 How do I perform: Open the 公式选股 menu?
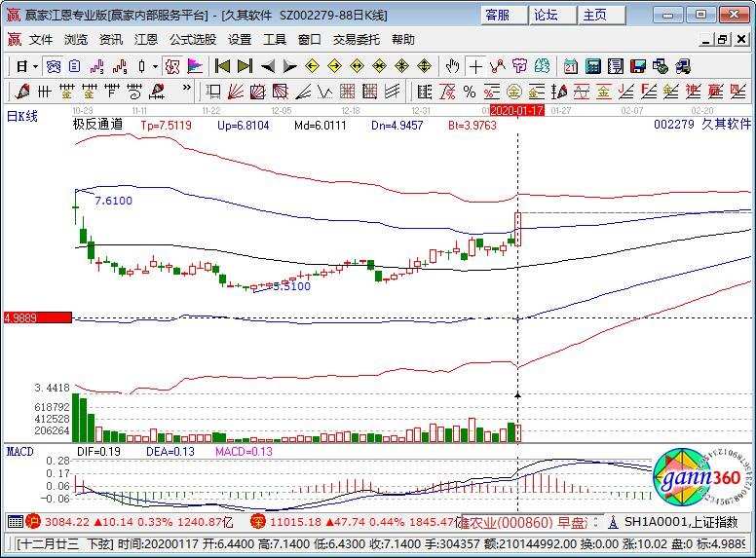193,40
